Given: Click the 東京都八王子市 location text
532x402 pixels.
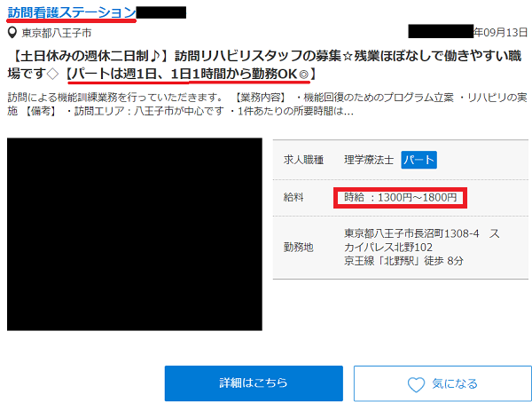Looking at the screenshot, I should [x=57, y=33].
